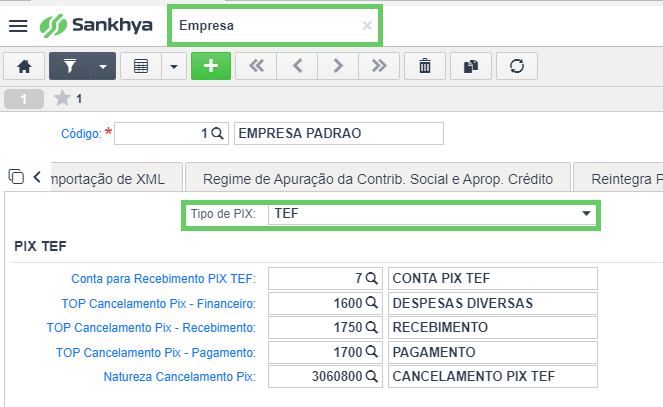Click the CANCELAMENTO PIX TEF description field
This screenshot has height=407, width=663.
pyautogui.click(x=493, y=376)
